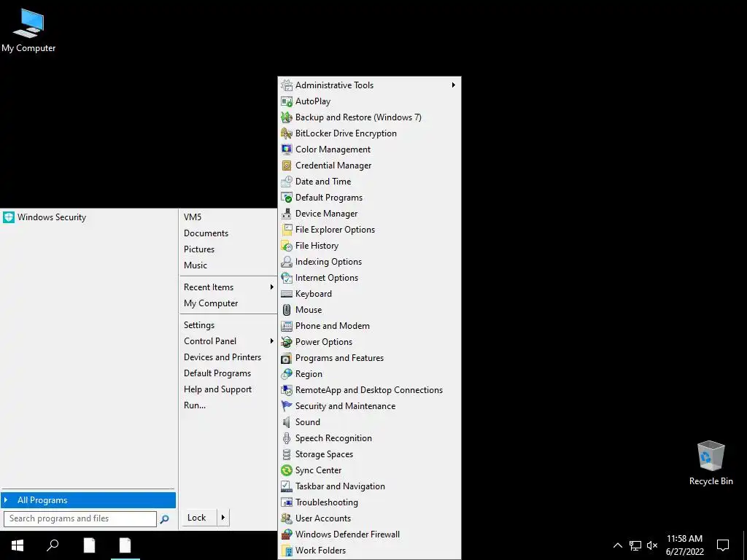Click the Windows Security shield icon
The height and width of the screenshot is (560, 747).
point(9,217)
